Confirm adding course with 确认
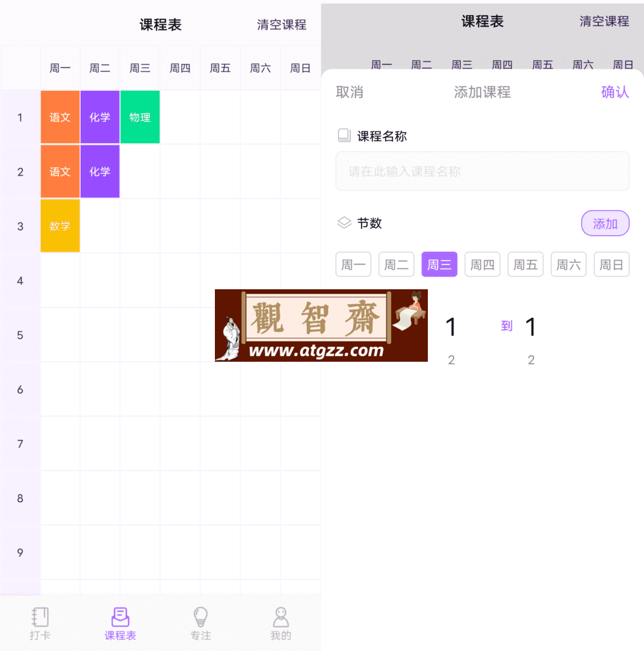Screen dimensions: 644x651 (615, 92)
